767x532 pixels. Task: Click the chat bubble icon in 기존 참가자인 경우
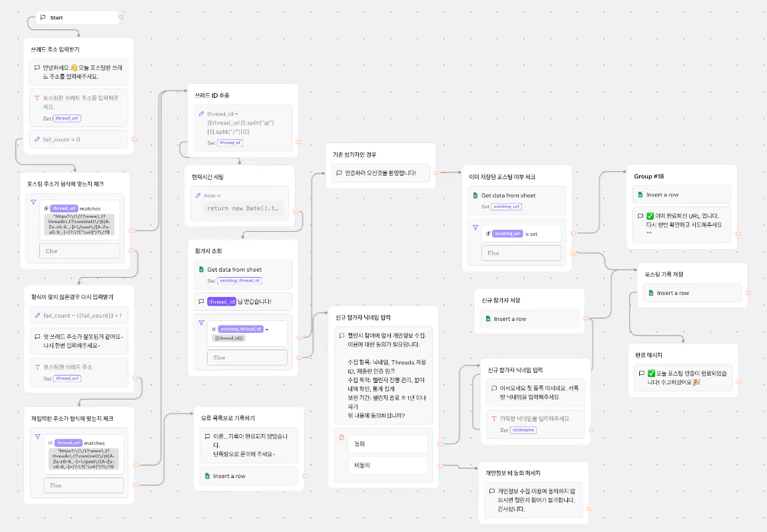(x=339, y=172)
